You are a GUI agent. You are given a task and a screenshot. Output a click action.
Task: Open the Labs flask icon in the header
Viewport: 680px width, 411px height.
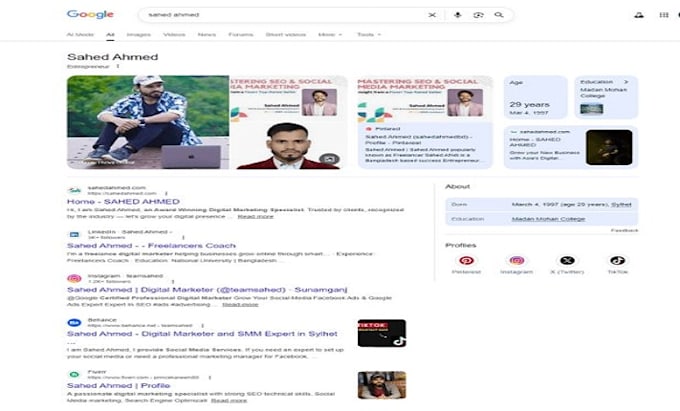click(x=639, y=15)
